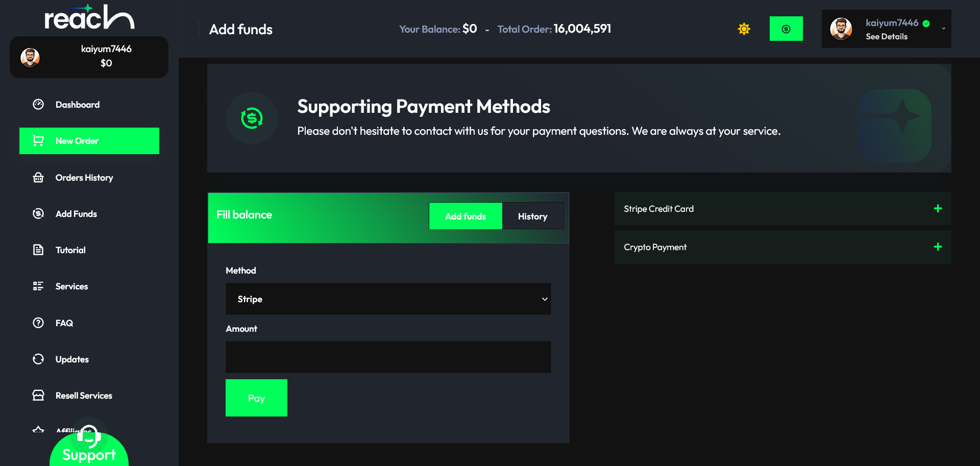Click the green Pay button
The width and height of the screenshot is (980, 466).
(256, 398)
